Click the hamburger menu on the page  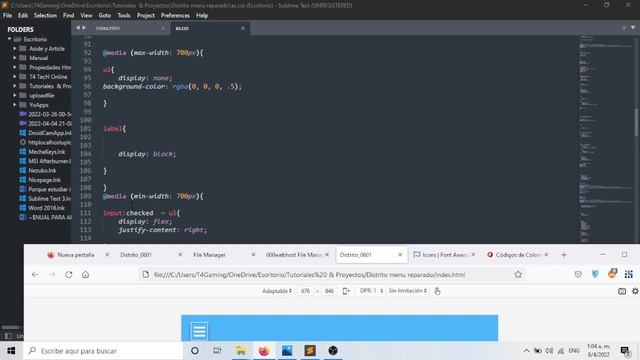pos(199,331)
